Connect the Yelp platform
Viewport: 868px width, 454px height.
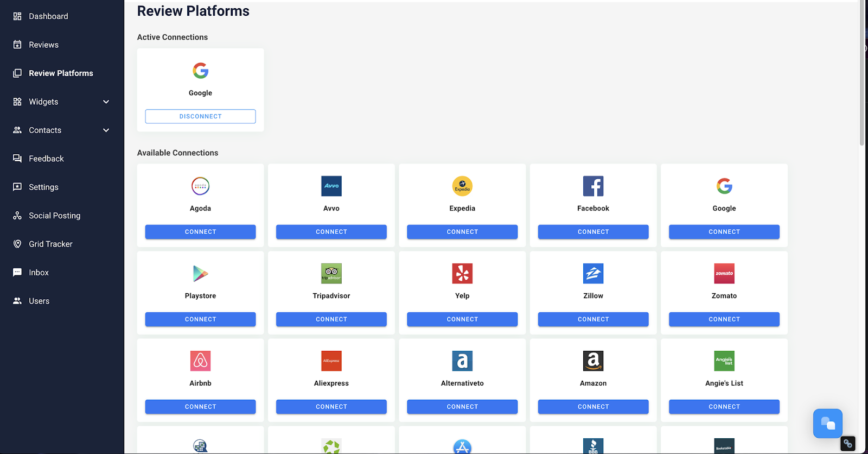(462, 319)
